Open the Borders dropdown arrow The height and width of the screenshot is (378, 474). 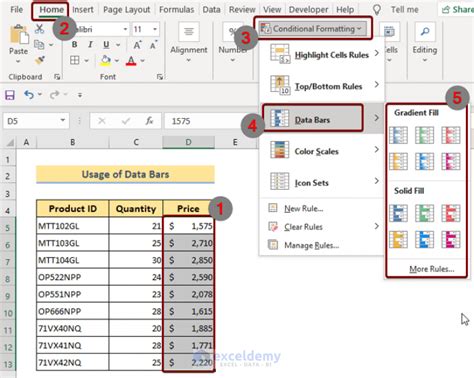pyautogui.click(x=86, y=61)
